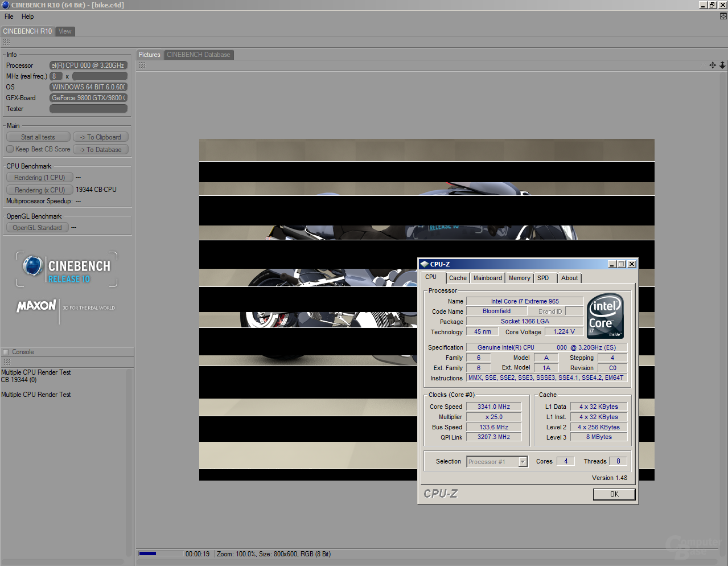Click the Specification Genuine Intel(R) CPU field

tap(546, 347)
